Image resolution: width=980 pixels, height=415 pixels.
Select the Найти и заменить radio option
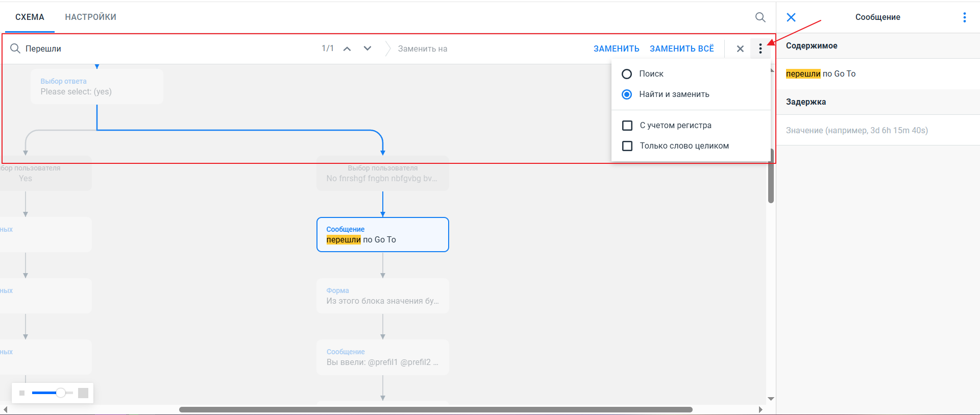point(627,94)
